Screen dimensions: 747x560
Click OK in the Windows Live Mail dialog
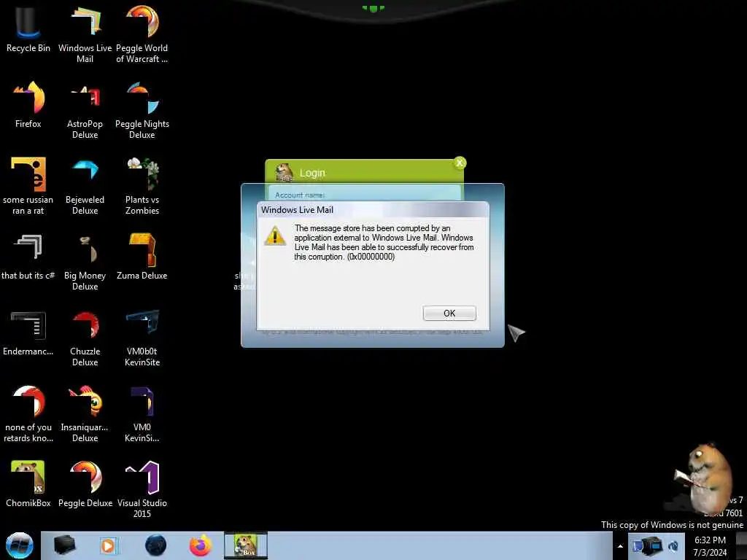click(449, 313)
